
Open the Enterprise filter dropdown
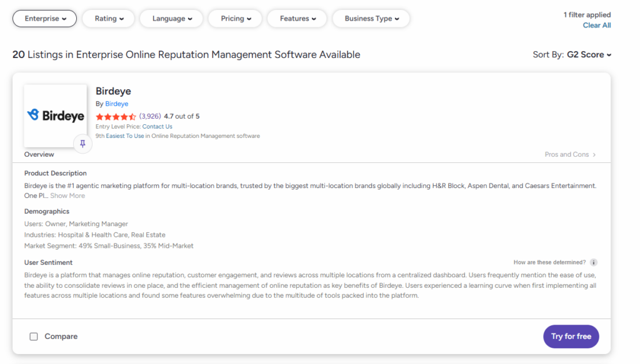tap(45, 19)
